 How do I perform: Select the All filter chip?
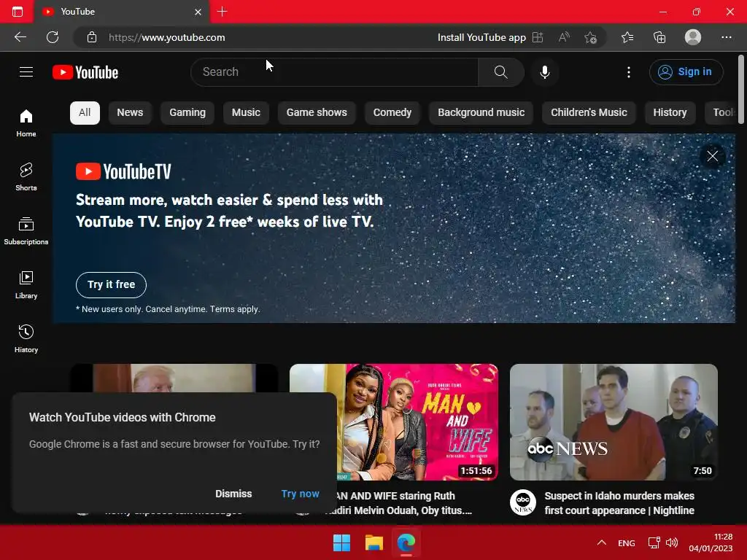(85, 112)
